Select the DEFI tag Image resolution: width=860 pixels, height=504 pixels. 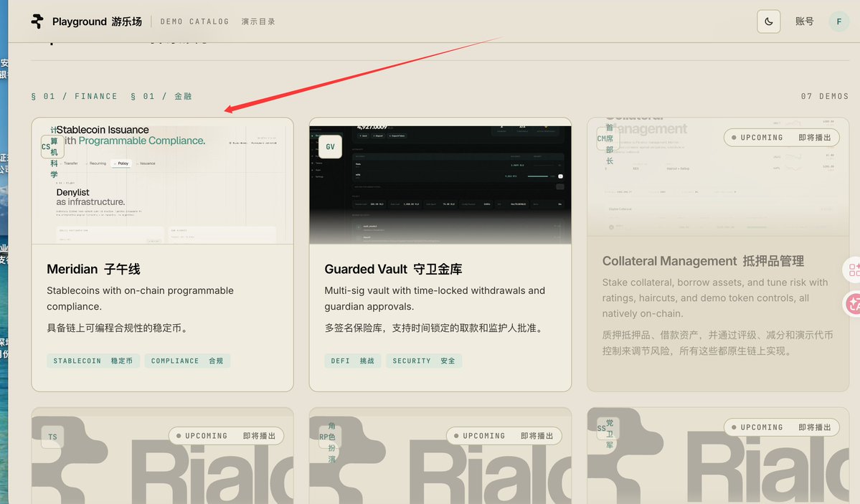click(353, 361)
